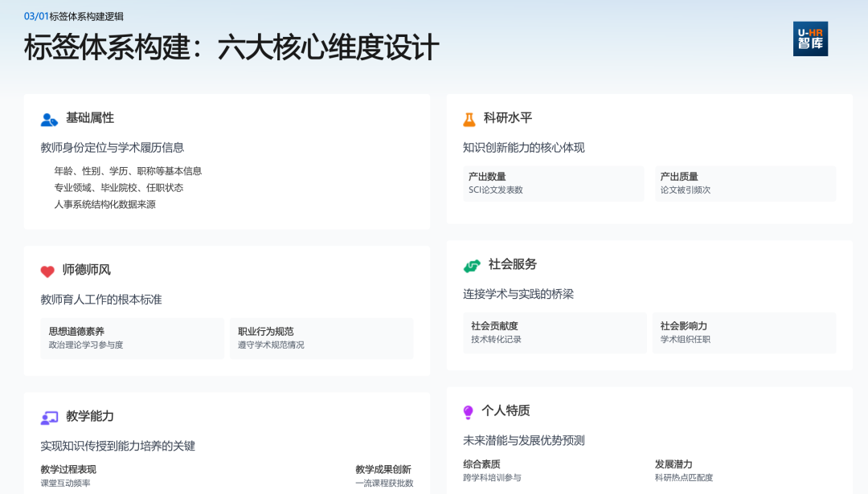
Task: Click the text 政治理论学习参与度
Action: (x=86, y=345)
